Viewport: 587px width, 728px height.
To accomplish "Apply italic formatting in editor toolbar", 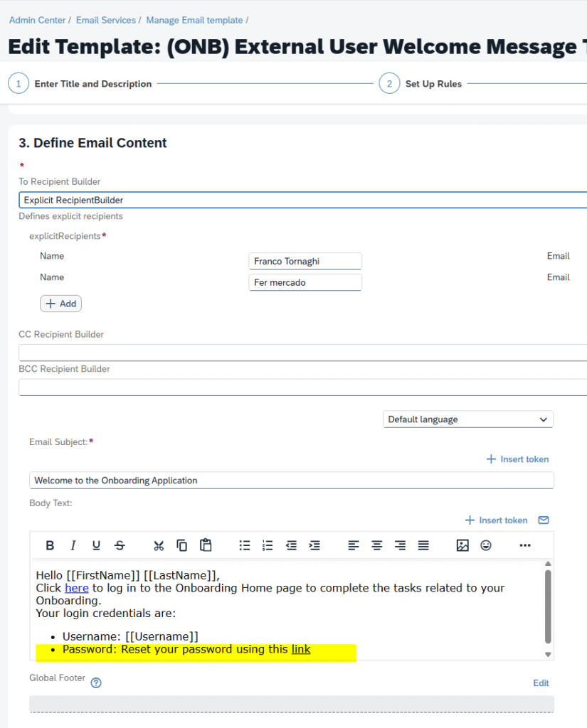I will coord(73,545).
